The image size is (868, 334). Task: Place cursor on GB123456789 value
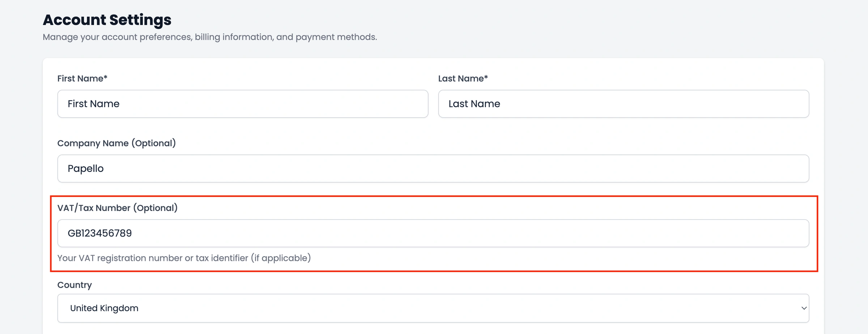[x=100, y=233]
